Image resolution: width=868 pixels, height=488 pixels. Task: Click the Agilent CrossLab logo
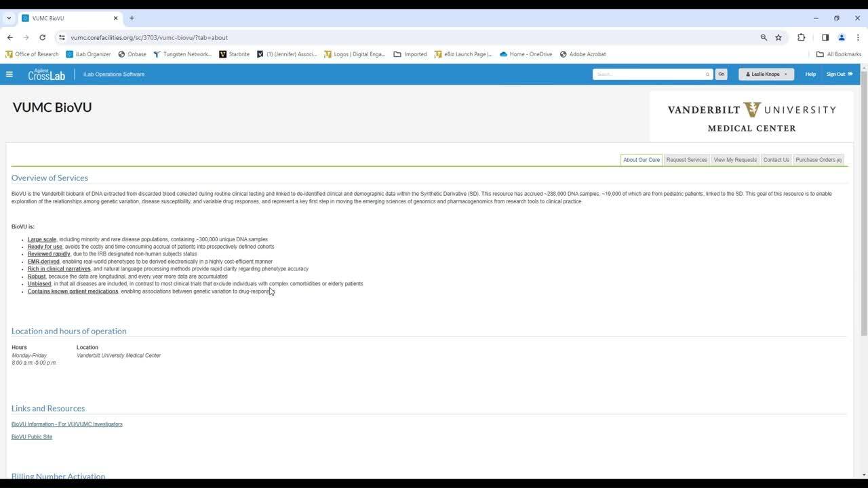47,75
